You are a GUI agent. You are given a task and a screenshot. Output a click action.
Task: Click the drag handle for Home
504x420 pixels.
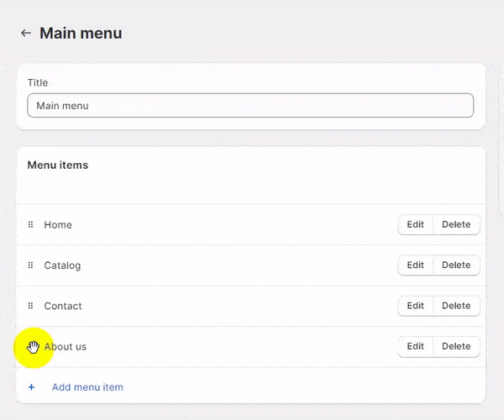[x=31, y=224]
